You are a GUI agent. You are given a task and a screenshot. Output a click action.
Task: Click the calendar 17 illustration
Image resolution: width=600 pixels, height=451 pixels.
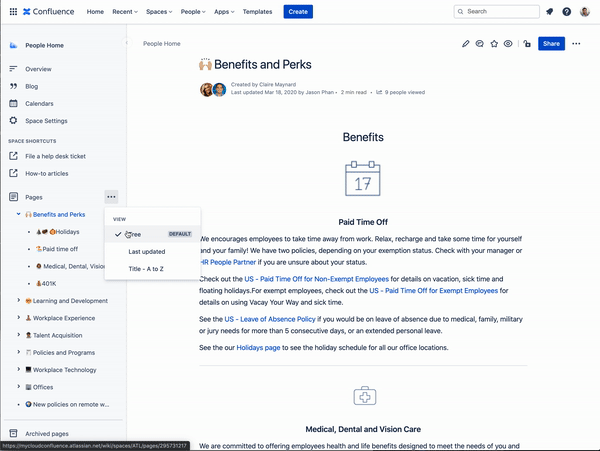tap(363, 179)
